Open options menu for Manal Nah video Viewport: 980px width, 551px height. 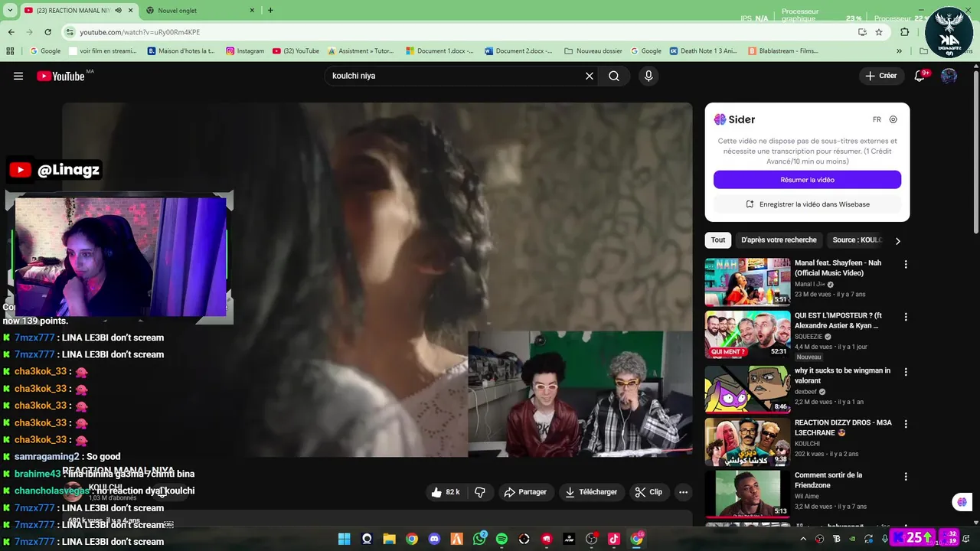906,264
